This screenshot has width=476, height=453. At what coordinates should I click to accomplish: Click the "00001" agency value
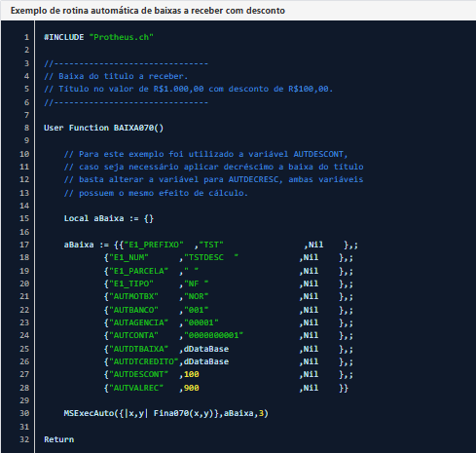coord(201,322)
